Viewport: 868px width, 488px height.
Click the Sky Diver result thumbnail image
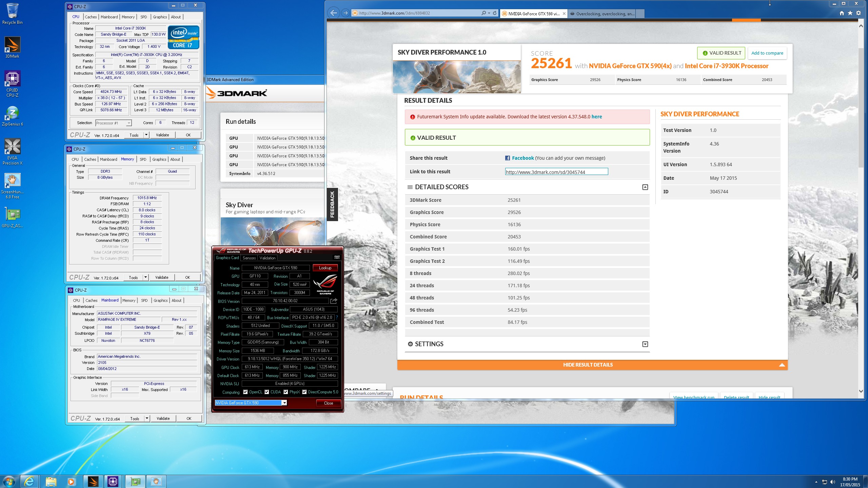456,77
